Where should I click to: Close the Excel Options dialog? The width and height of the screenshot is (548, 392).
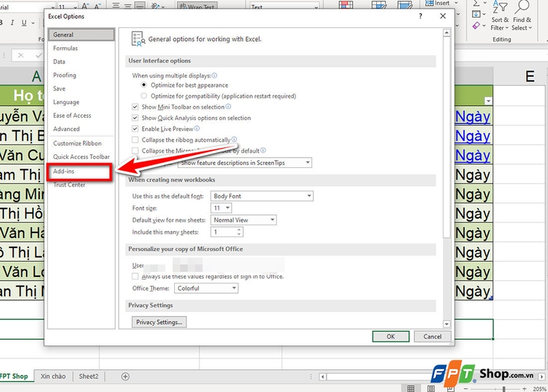click(x=443, y=16)
